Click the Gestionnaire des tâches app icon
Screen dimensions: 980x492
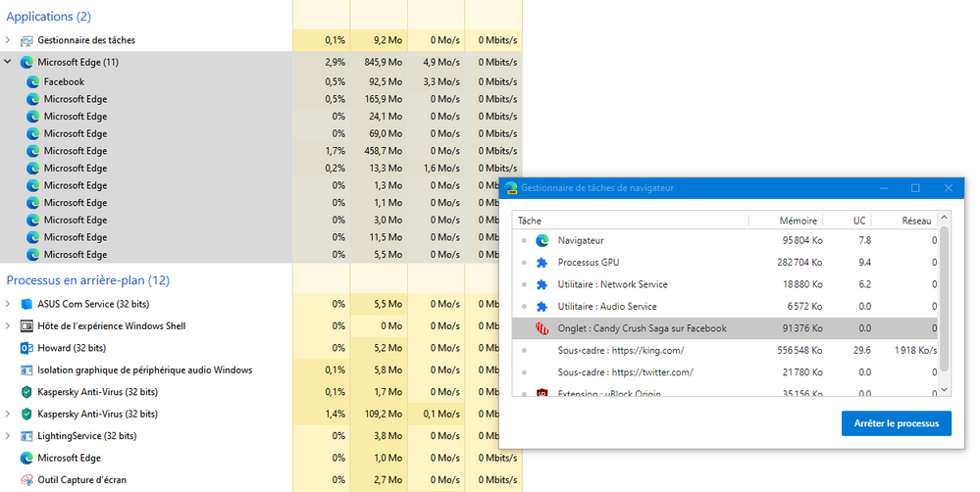click(26, 40)
